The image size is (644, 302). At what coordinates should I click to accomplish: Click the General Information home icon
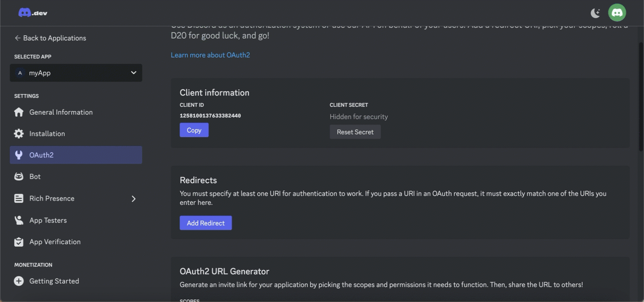tap(19, 112)
